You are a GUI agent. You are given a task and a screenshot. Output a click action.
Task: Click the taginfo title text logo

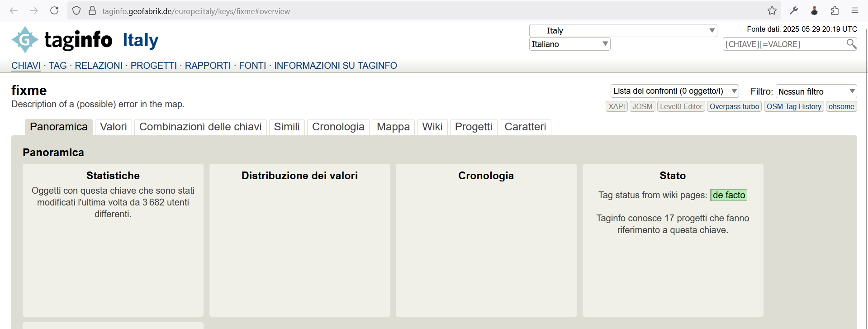78,40
